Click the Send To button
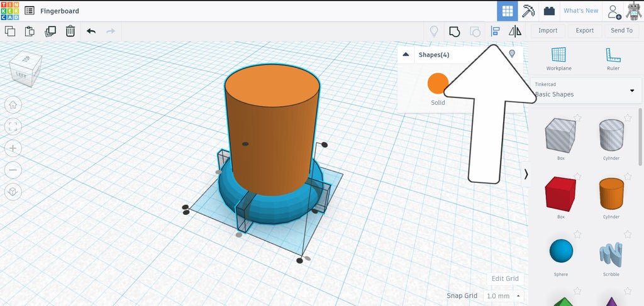Screen dimensions: 644x306 pyautogui.click(x=621, y=30)
